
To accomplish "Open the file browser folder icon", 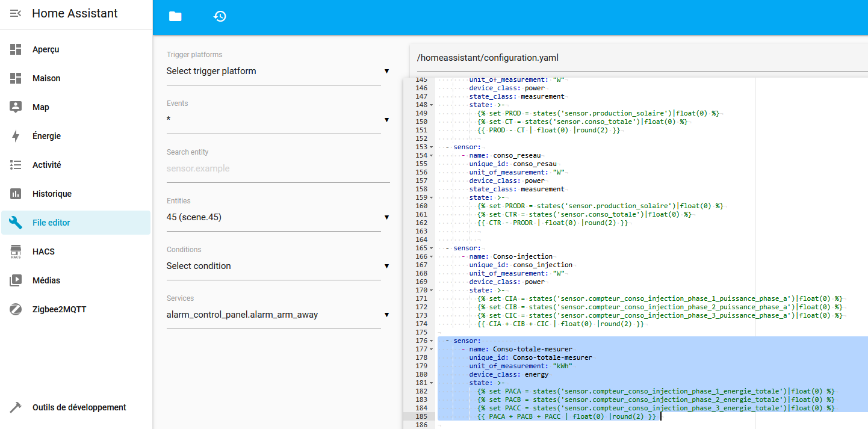I will 175,17.
